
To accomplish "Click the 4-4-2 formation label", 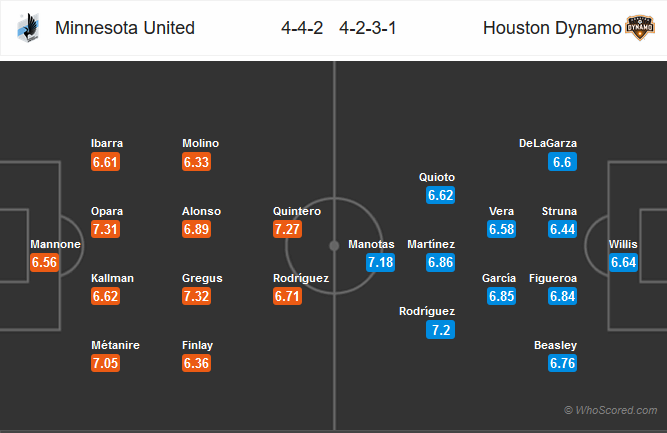I will click(302, 28).
